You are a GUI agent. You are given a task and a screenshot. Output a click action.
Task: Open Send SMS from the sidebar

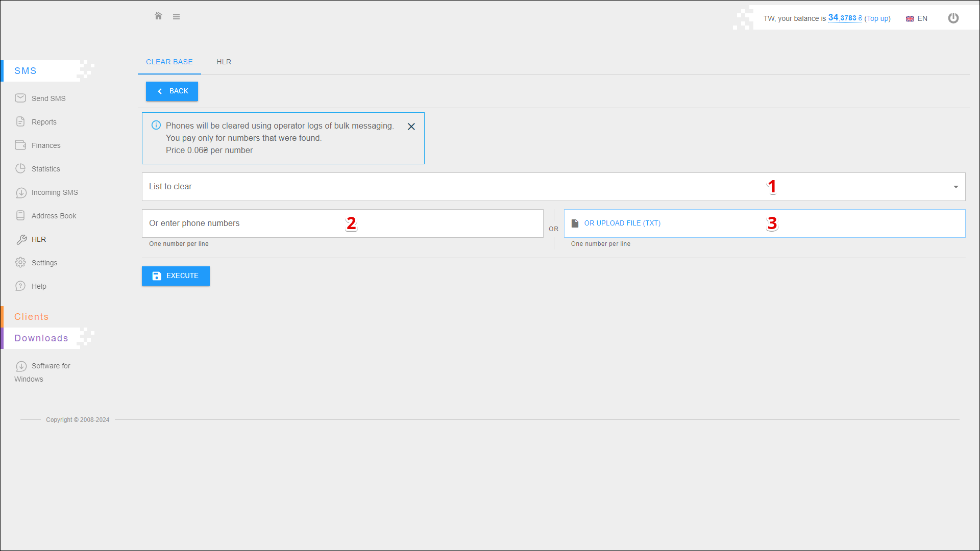click(48, 98)
